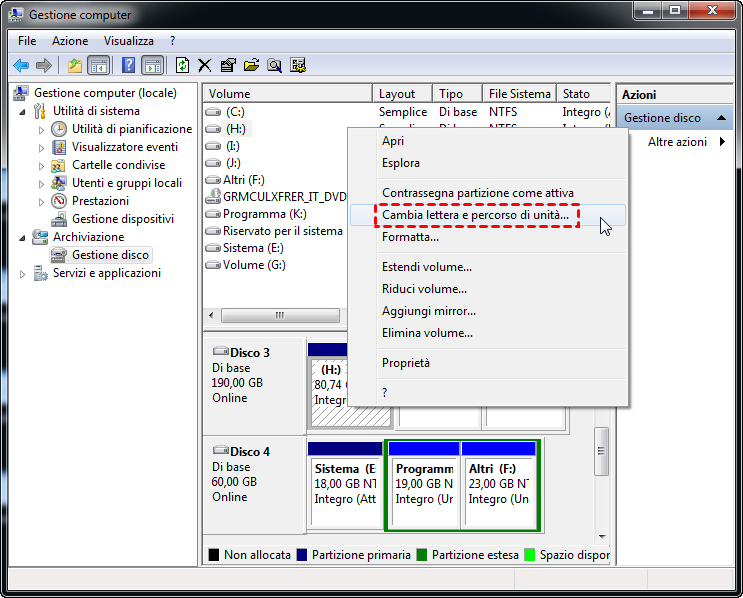Click the Forward arrow toolbar icon
The width and height of the screenshot is (743, 598).
coord(44,65)
